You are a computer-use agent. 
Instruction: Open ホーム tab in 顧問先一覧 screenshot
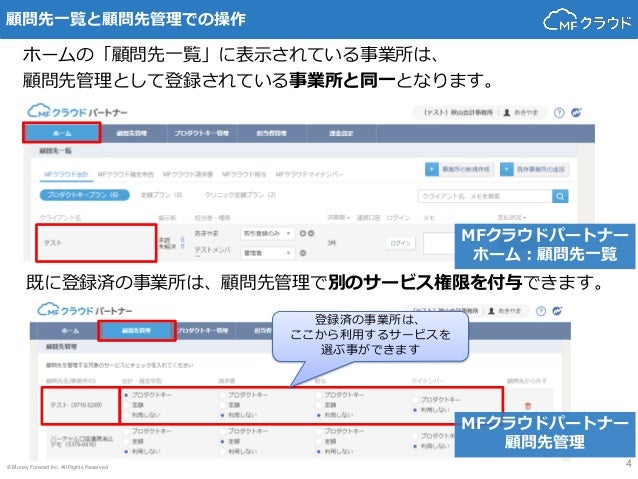click(62, 133)
